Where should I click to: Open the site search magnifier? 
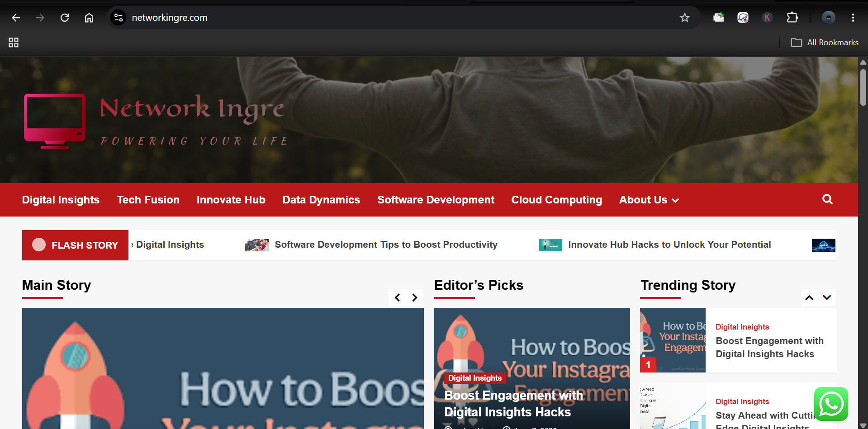827,199
